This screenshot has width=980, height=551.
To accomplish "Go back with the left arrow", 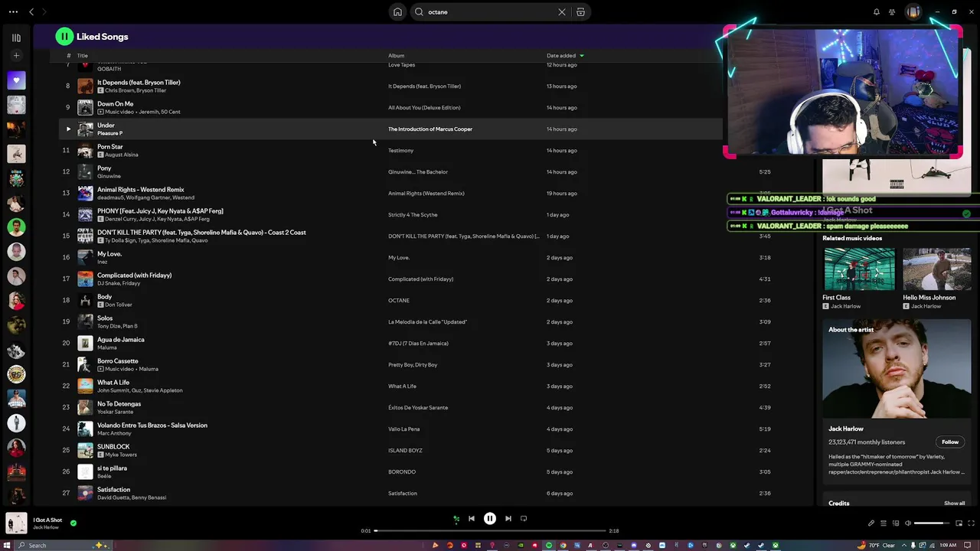I will click(31, 12).
